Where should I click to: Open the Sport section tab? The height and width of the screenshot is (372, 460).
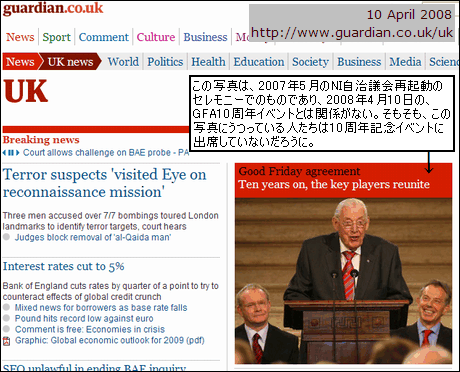[x=56, y=37]
